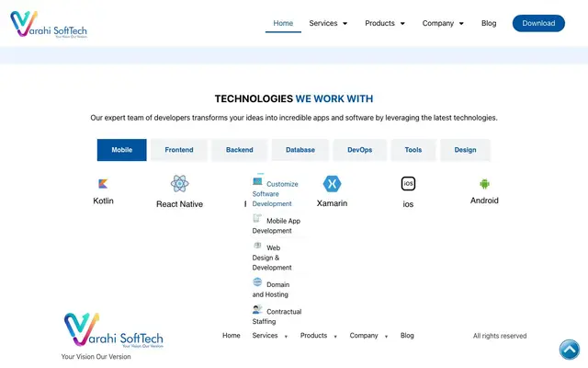This screenshot has height=368, width=588.
Task: Click Services in footer navigation
Action: [x=265, y=335]
